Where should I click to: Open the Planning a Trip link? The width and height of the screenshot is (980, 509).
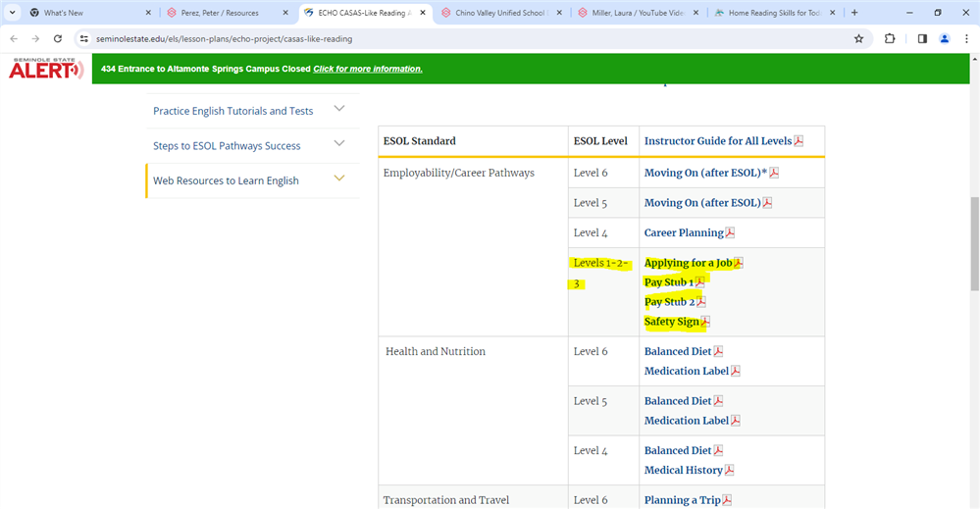point(683,499)
